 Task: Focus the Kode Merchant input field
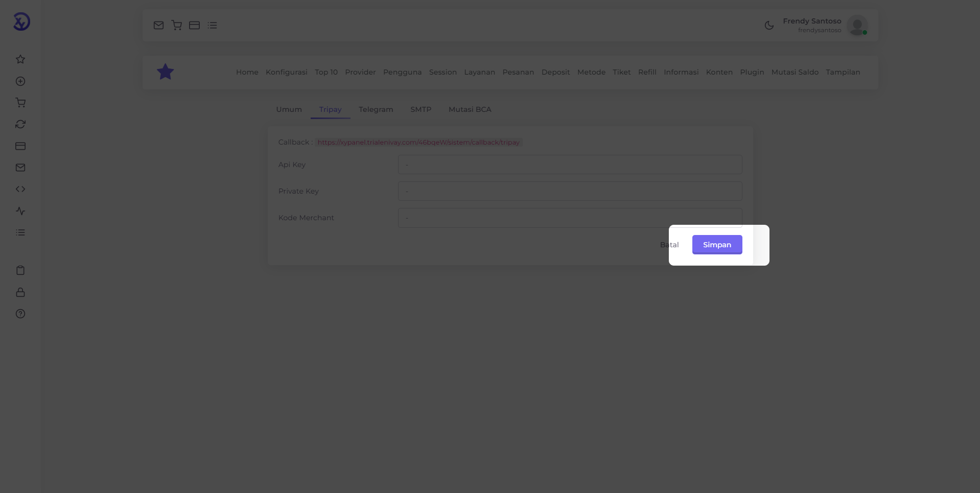pyautogui.click(x=570, y=218)
